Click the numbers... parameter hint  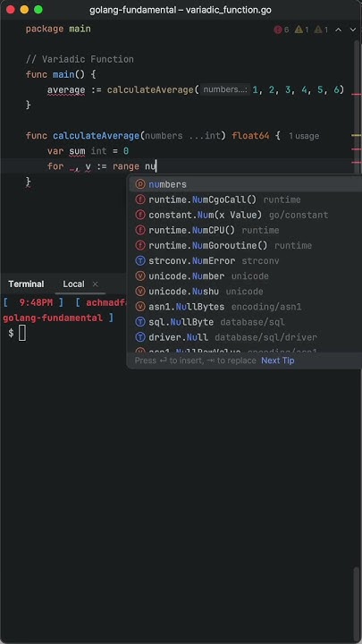[225, 89]
